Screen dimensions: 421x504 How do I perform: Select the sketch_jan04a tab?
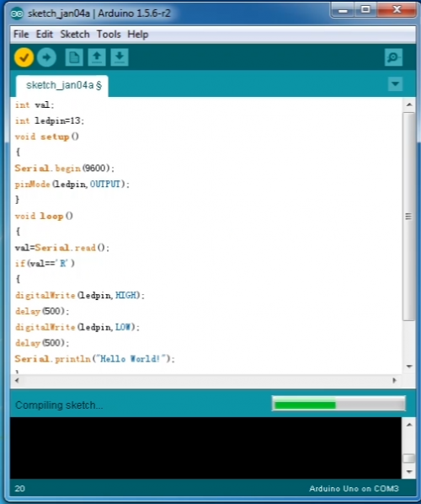[62, 85]
